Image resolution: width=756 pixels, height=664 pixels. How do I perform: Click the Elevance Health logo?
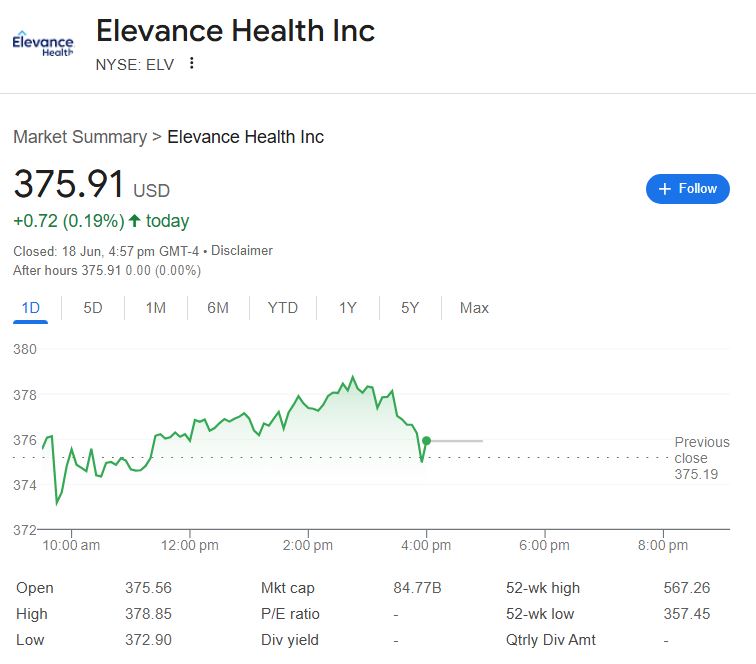(43, 44)
